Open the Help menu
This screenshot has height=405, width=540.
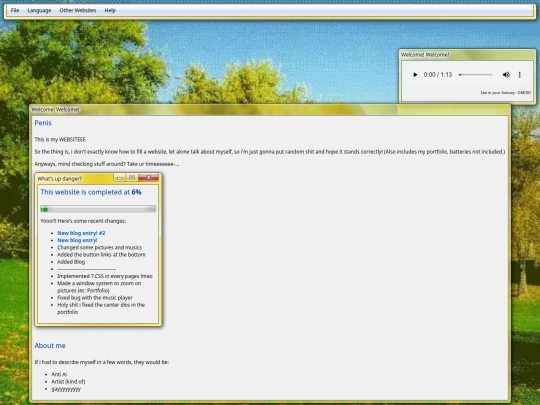(110, 10)
